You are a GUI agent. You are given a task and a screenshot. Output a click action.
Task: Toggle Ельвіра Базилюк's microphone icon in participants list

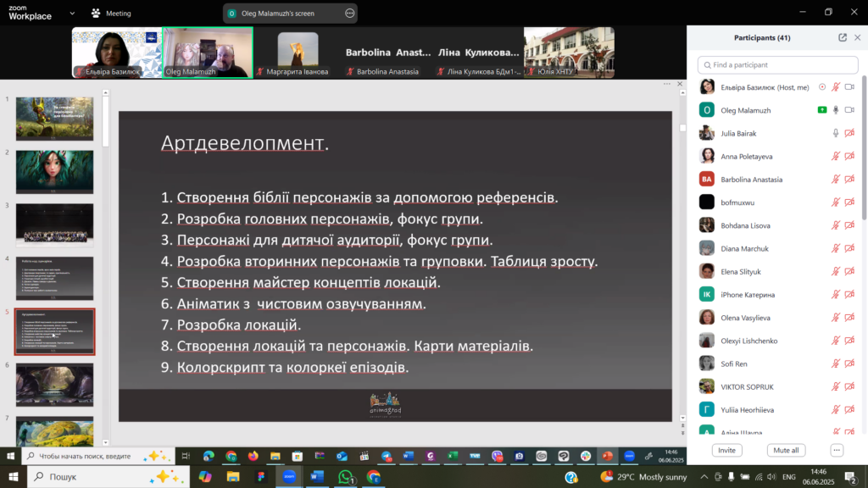[836, 87]
